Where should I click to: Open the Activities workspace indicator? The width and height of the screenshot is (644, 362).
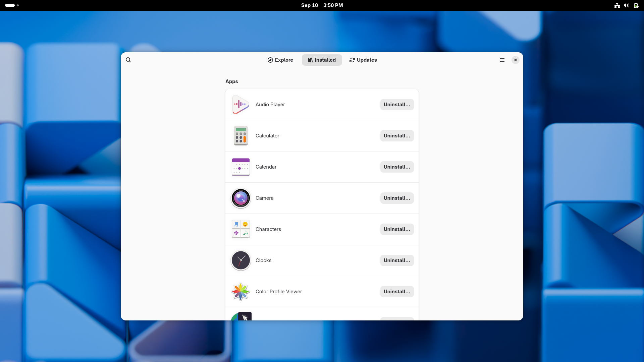[x=12, y=5]
